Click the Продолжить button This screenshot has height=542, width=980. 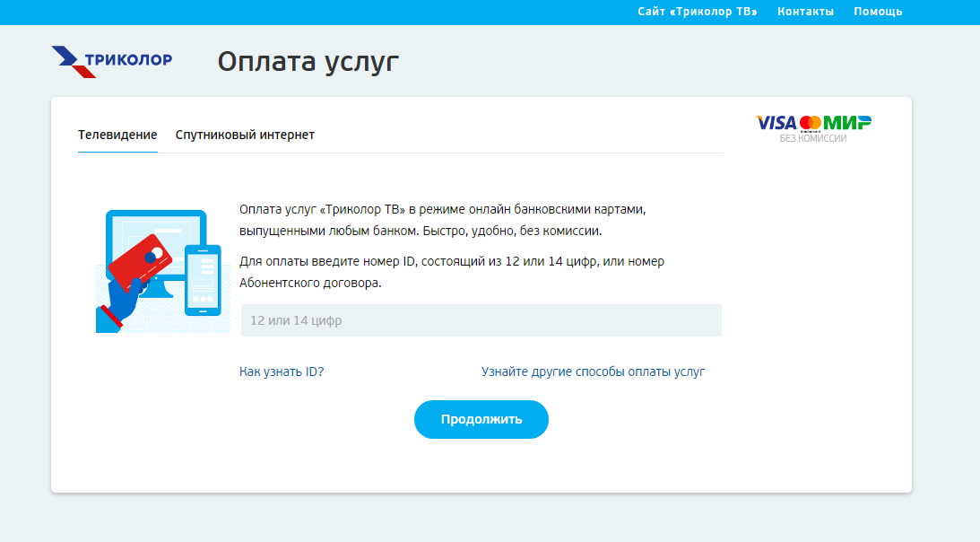(481, 419)
